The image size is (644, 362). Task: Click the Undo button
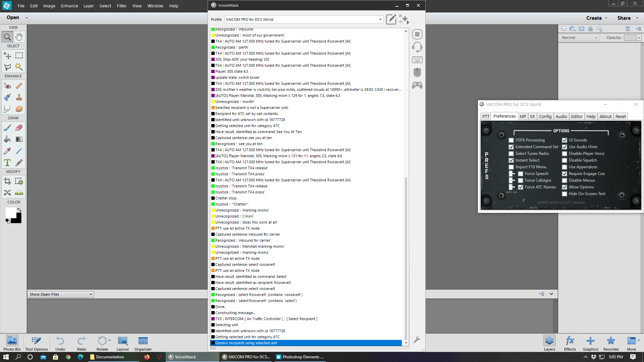pyautogui.click(x=60, y=343)
